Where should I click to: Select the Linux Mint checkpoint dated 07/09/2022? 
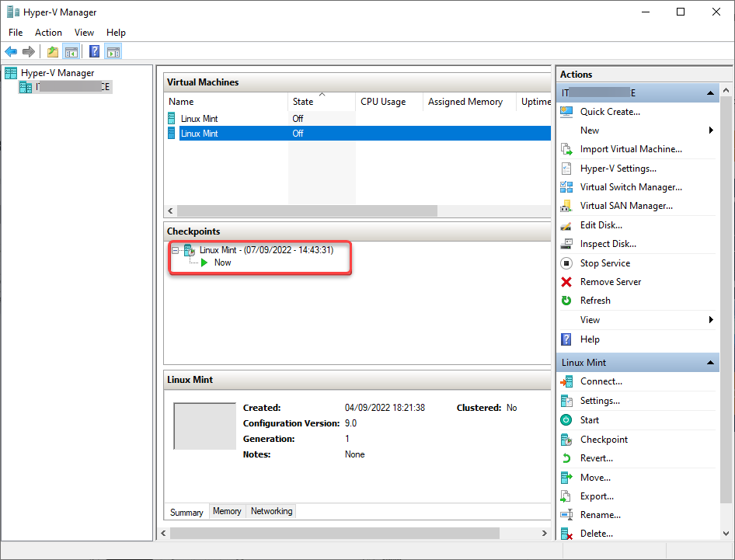[x=266, y=250]
